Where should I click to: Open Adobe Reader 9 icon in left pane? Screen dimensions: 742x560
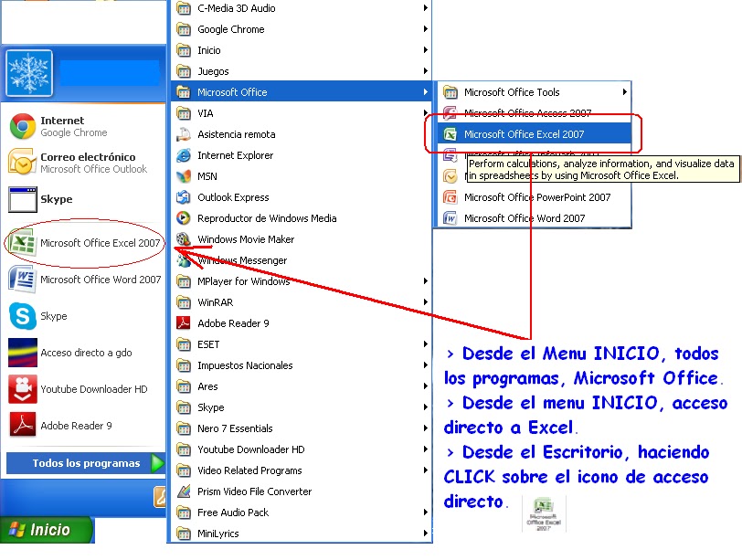[x=22, y=426]
